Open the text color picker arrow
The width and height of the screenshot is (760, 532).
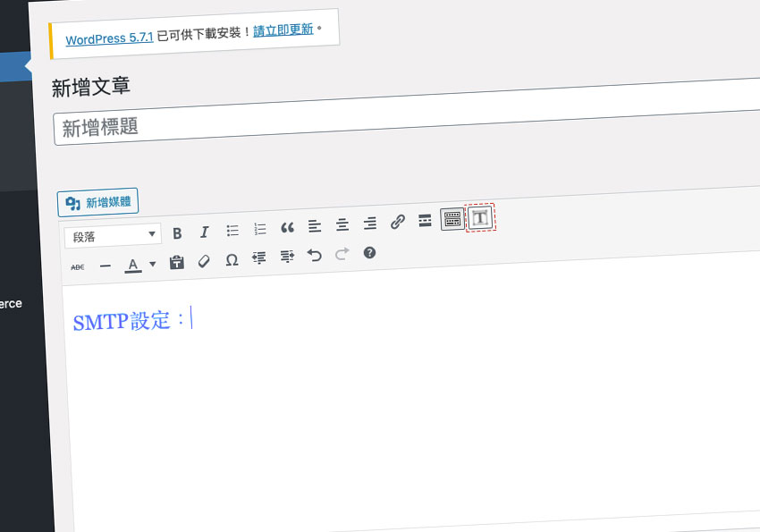pos(153,264)
